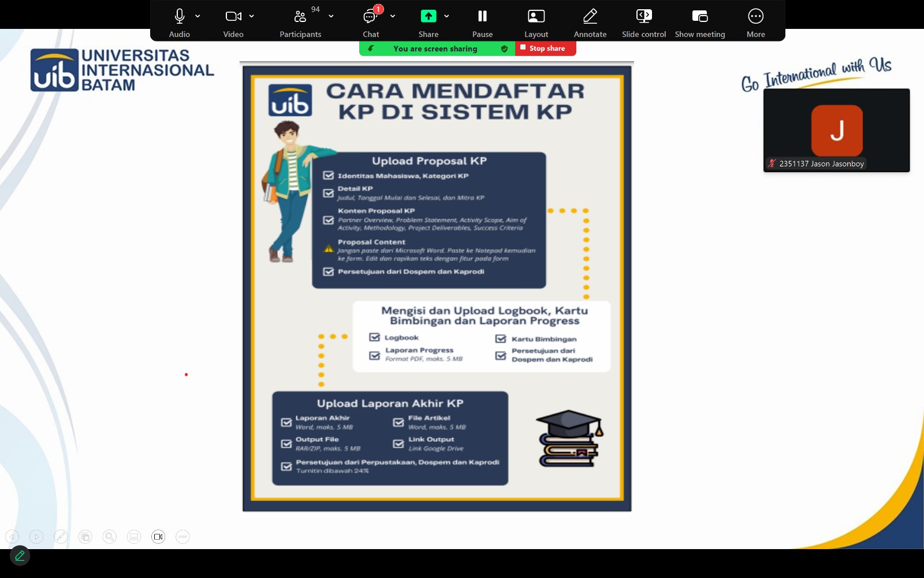Open the More options menu
The width and height of the screenshot is (924, 578).
pyautogui.click(x=755, y=16)
